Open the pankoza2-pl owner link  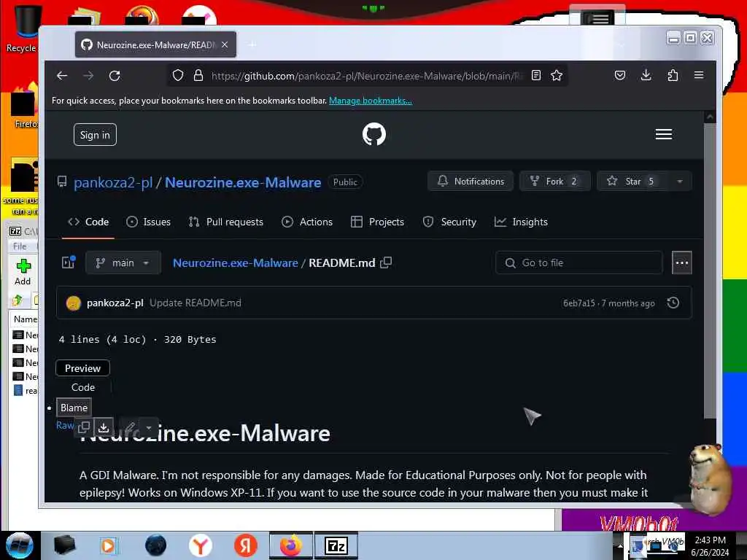tap(113, 182)
